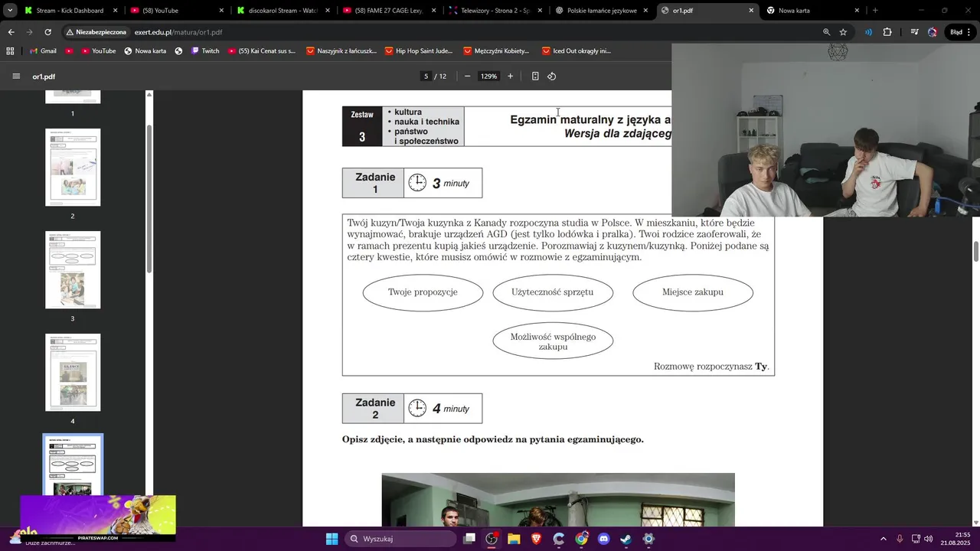The width and height of the screenshot is (980, 551).
Task: Reload the current page
Action: 47,32
